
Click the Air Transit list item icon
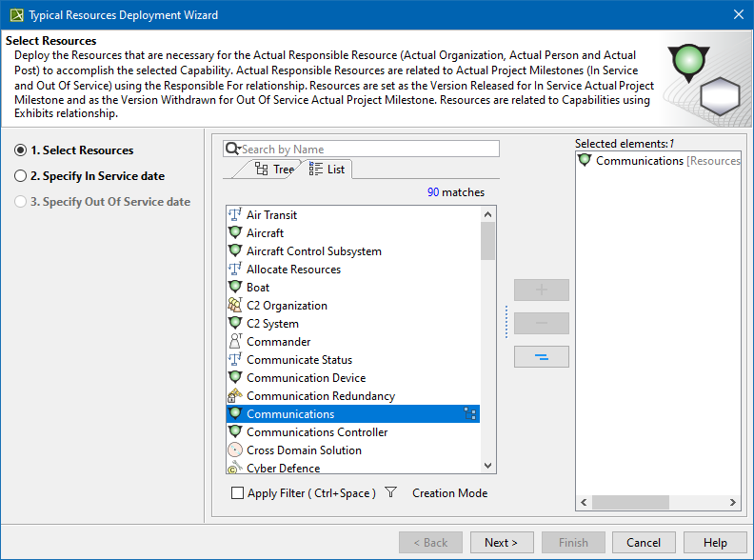pos(235,215)
